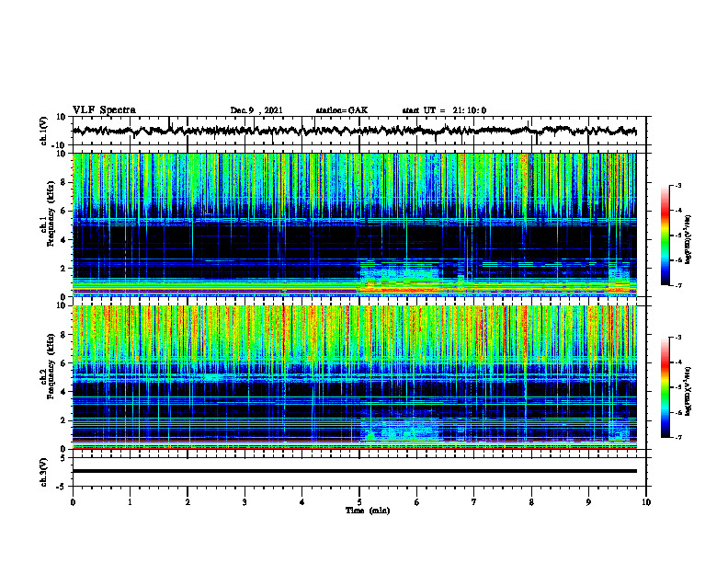The width and height of the screenshot is (728, 563).
Task: Click the flat black ch.3 voltage trace
Action: point(354,471)
